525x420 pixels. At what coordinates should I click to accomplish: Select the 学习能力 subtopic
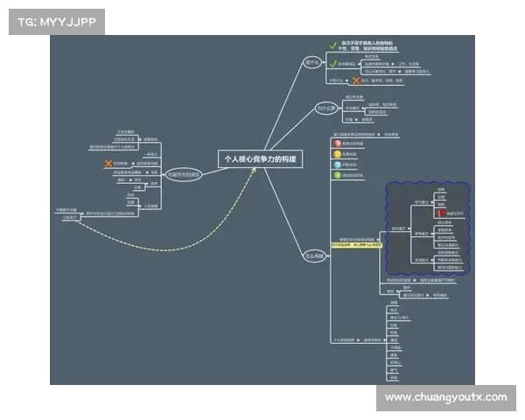point(422,202)
